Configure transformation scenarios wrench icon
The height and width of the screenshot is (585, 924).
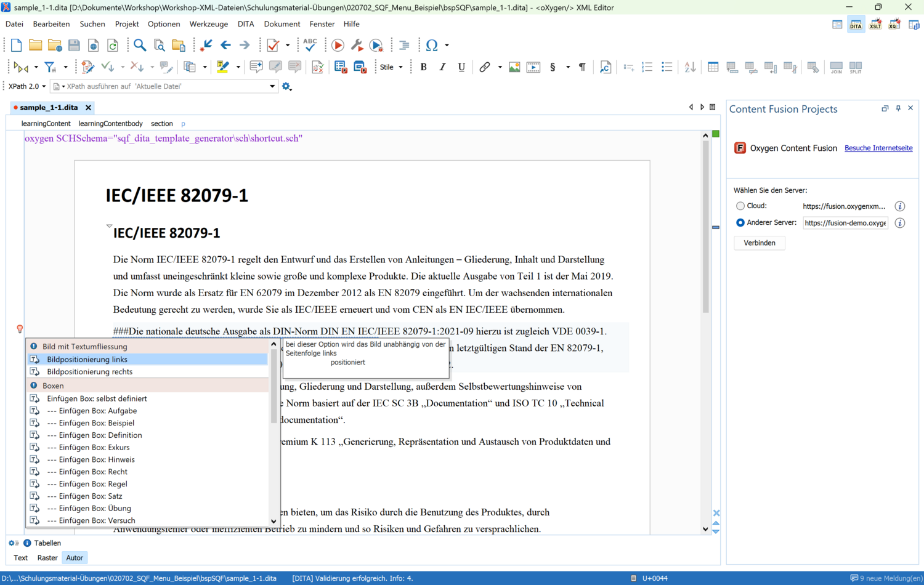pos(357,45)
